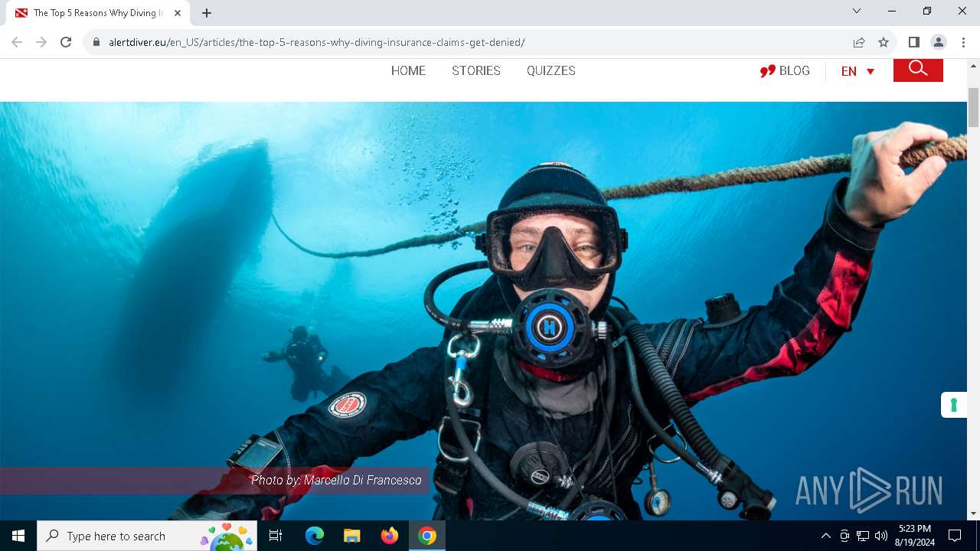
Task: Open File Explorer from the taskbar
Action: (351, 536)
